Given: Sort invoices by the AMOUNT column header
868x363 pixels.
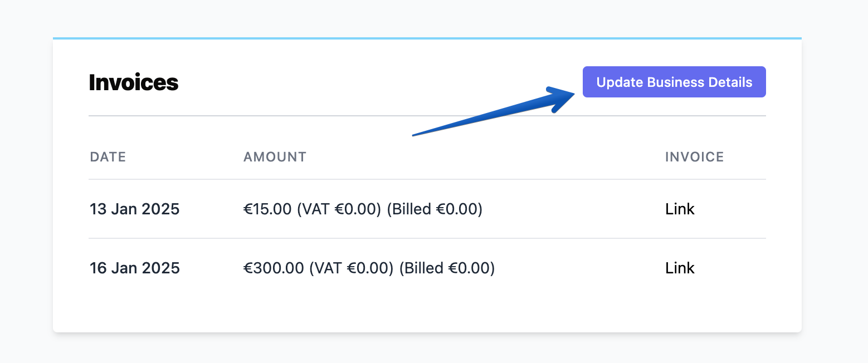Looking at the screenshot, I should (x=275, y=156).
